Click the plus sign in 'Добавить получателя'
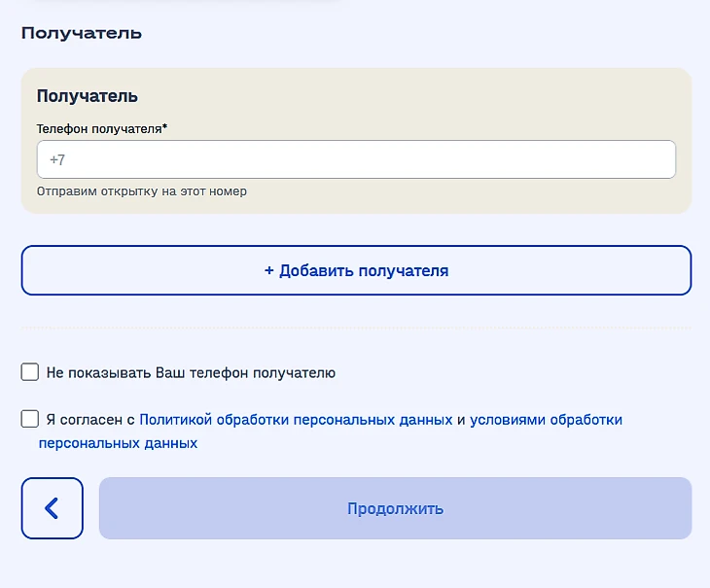 coord(269,270)
